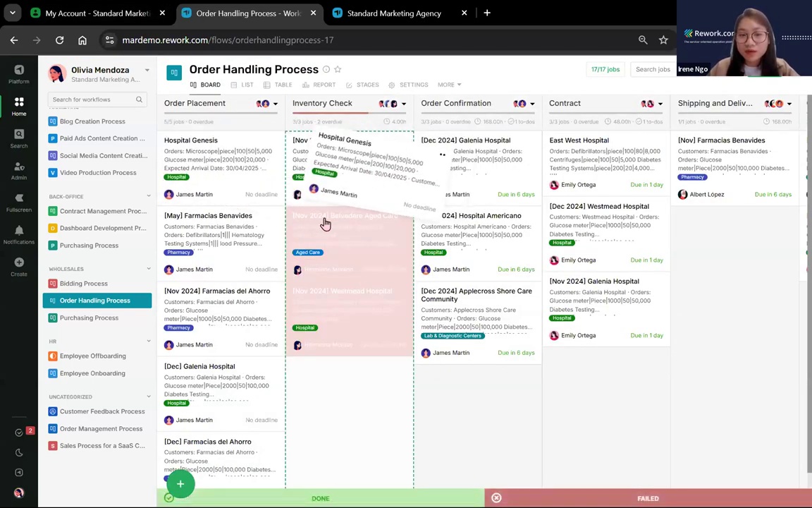
Task: Close the Standard Marketing Agency tab
Action: coord(464,13)
